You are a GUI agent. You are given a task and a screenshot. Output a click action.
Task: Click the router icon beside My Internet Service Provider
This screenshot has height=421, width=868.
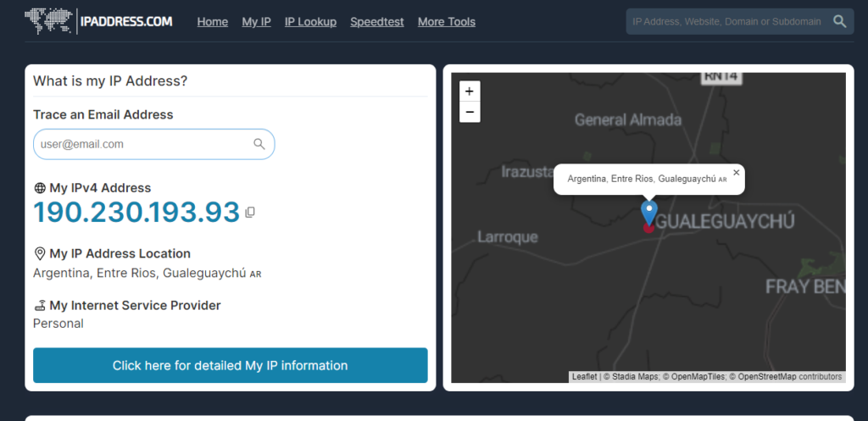tap(40, 306)
